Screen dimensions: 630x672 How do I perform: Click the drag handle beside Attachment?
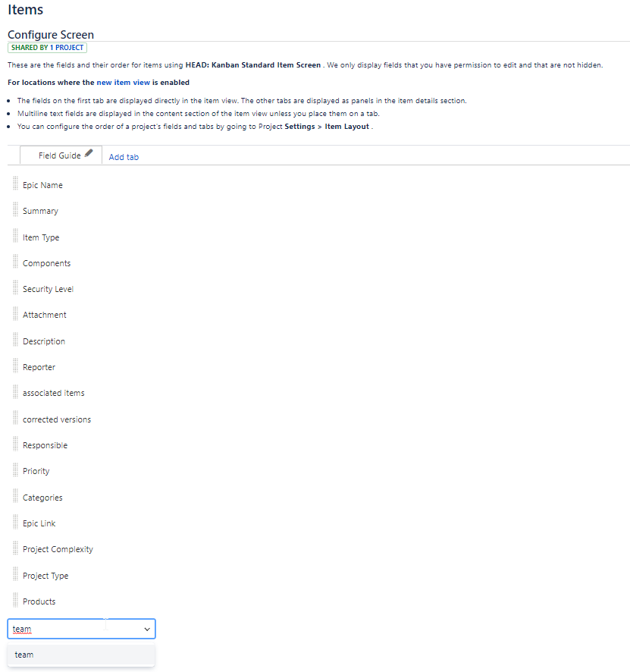(14, 314)
